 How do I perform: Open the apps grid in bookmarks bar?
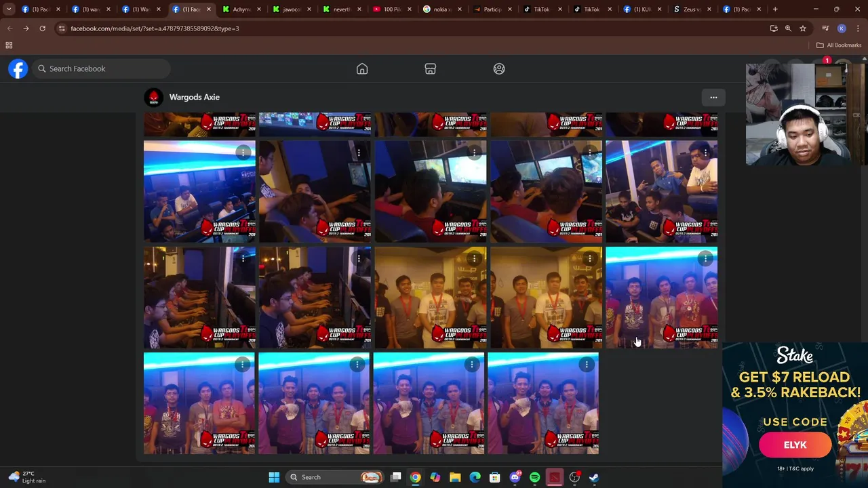pyautogui.click(x=9, y=45)
